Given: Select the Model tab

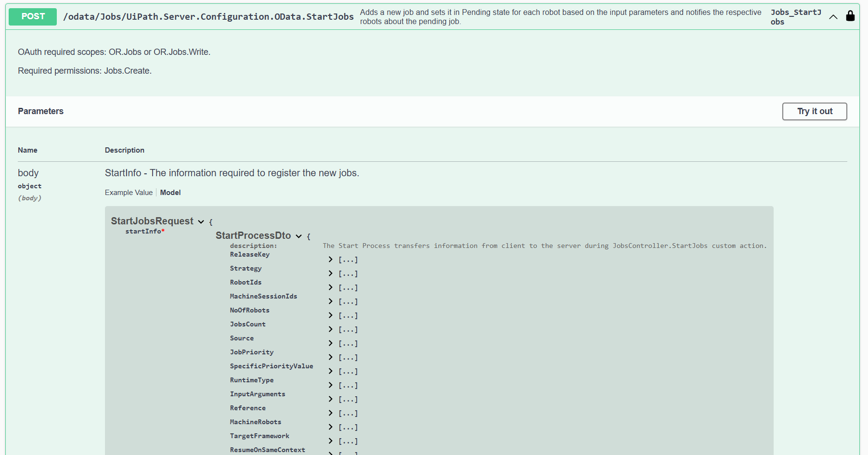Looking at the screenshot, I should (170, 193).
